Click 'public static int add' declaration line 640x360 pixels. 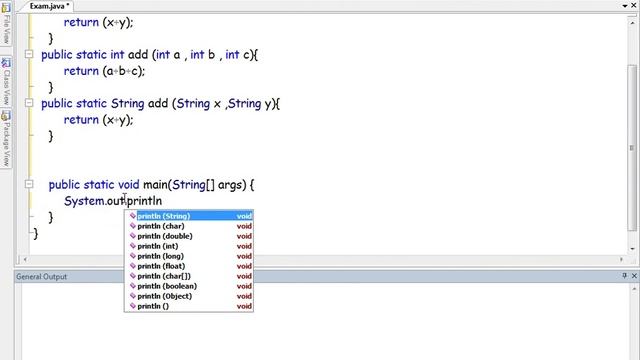149,55
